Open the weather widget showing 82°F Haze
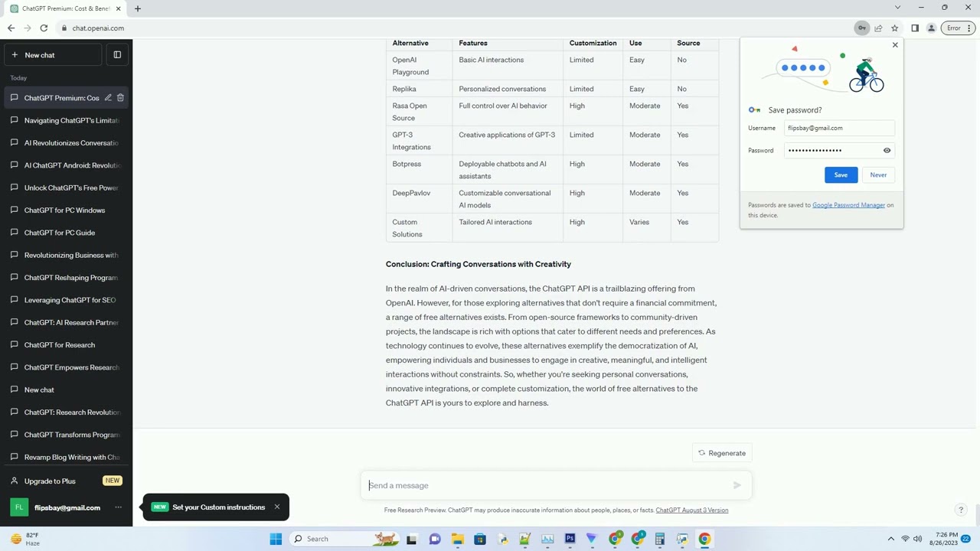980x551 pixels. pyautogui.click(x=24, y=539)
